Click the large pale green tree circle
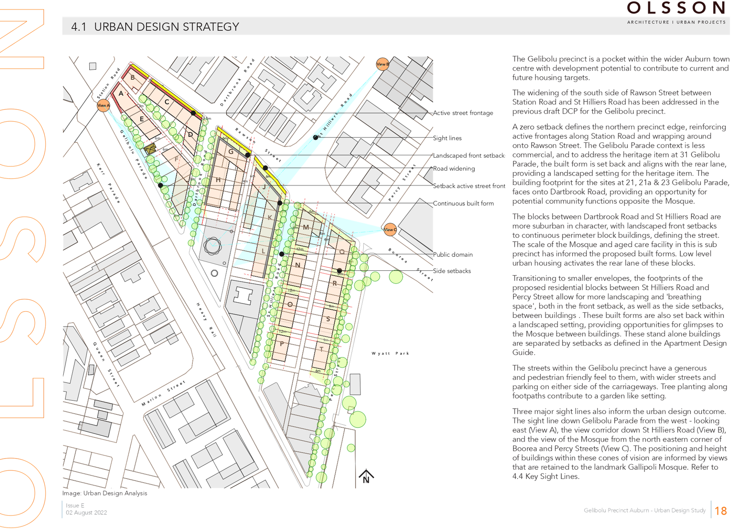Screen dimensions: 756x532 pyautogui.click(x=357, y=419)
